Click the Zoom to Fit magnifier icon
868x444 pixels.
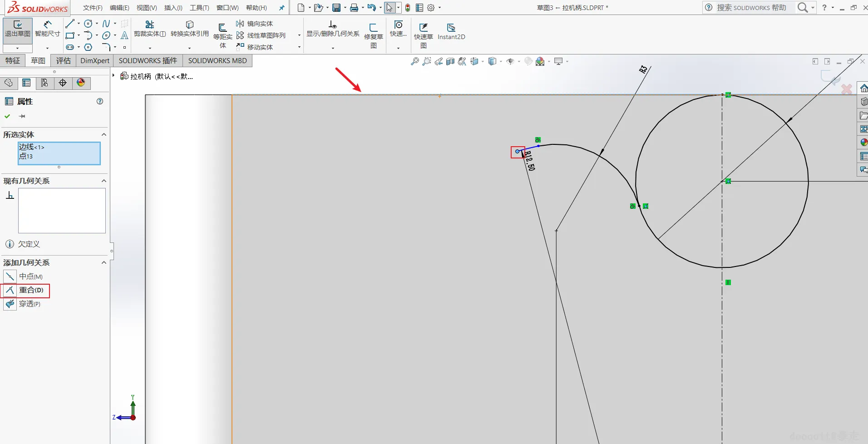click(414, 61)
